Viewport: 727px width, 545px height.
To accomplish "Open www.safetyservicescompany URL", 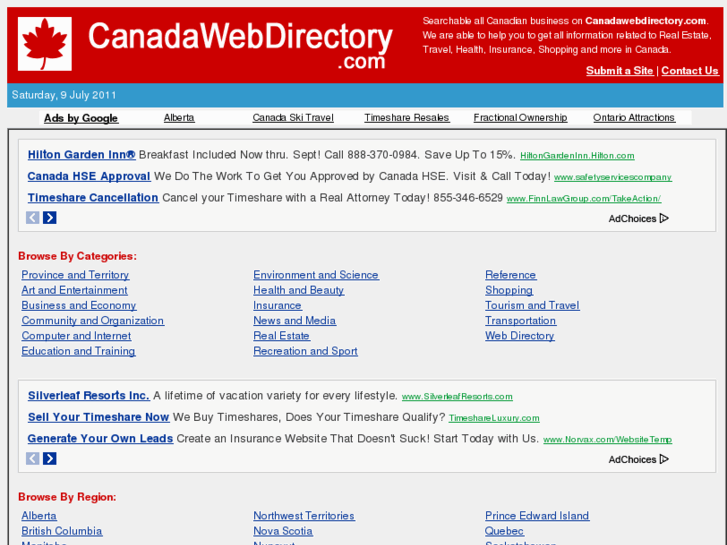I will (x=613, y=177).
